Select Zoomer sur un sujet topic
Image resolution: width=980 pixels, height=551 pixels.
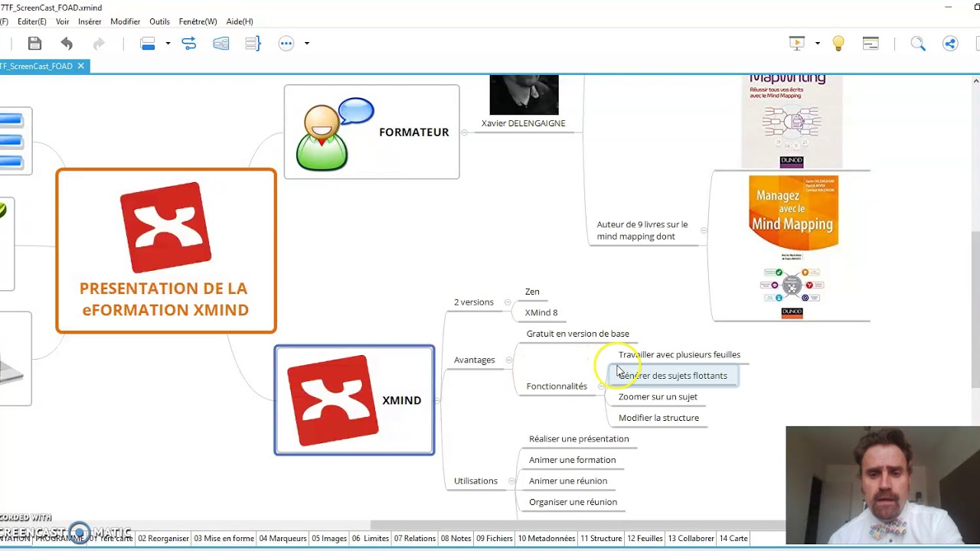[x=658, y=396]
